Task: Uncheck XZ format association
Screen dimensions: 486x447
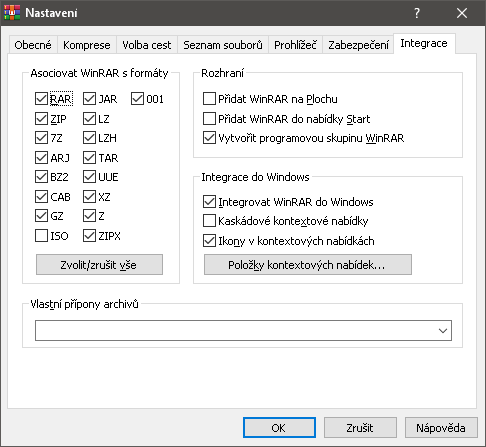Action: coord(89,197)
